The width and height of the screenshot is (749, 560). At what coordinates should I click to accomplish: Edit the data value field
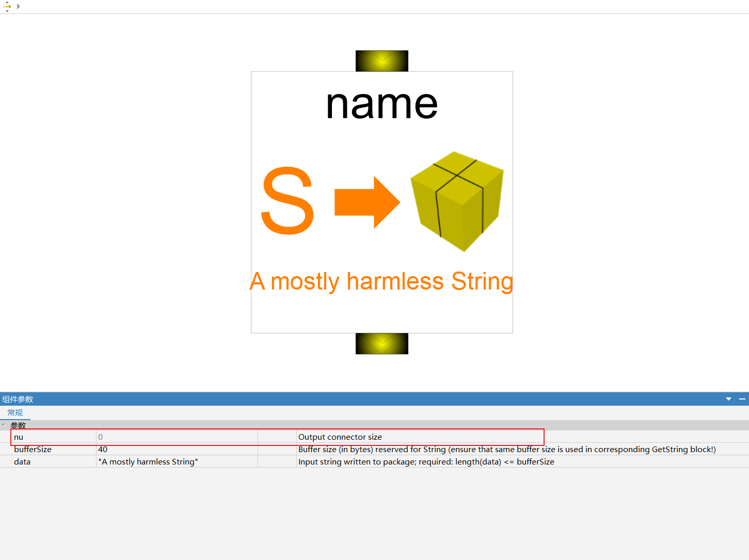pyautogui.click(x=177, y=461)
